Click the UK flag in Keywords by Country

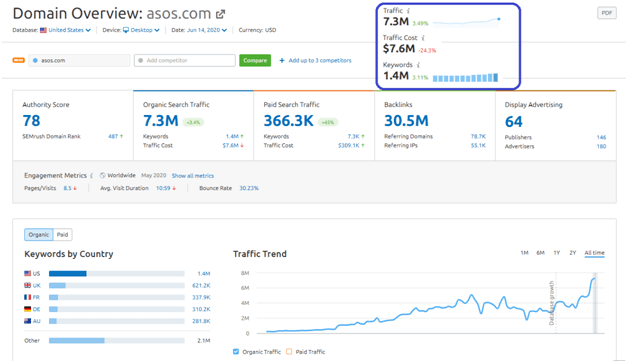click(27, 286)
